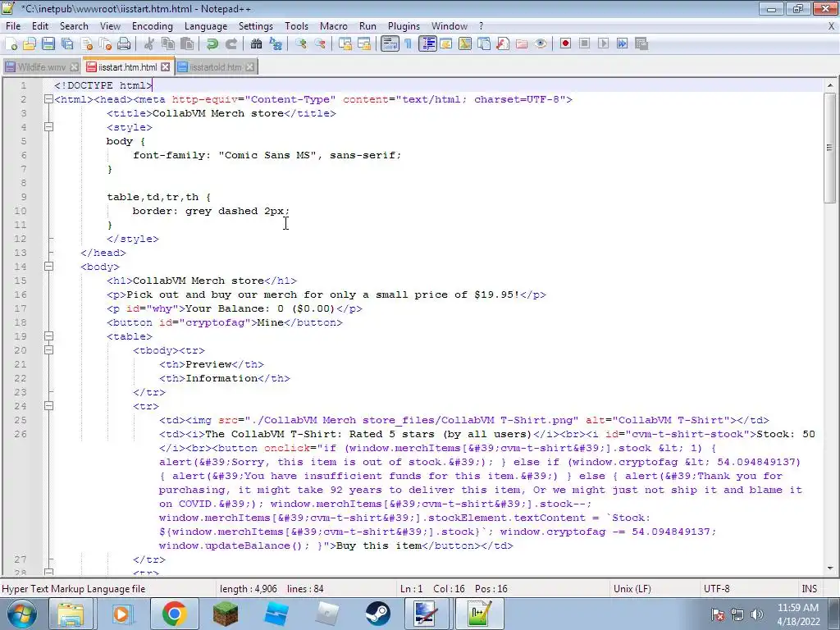Collapse the body fold on line 14
840x630 pixels.
pyautogui.click(x=48, y=267)
